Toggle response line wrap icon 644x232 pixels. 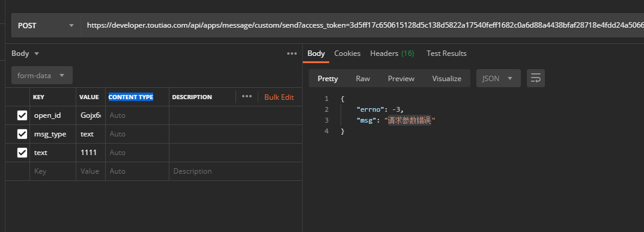(x=536, y=78)
